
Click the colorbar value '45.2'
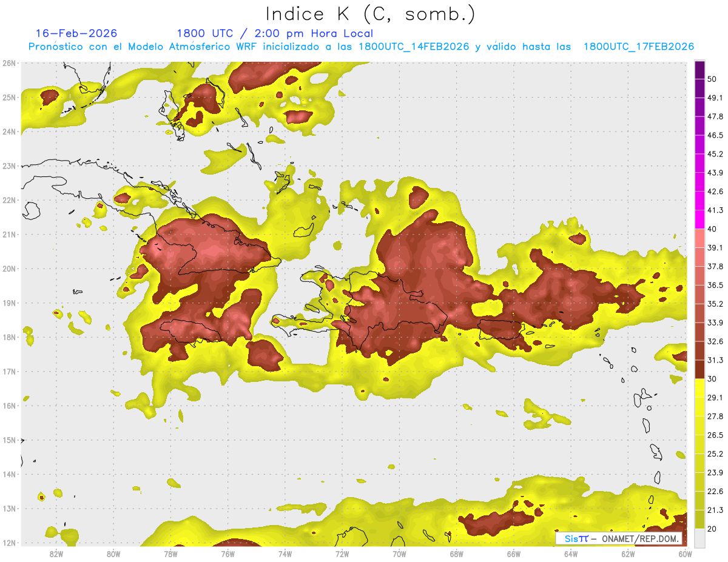pyautogui.click(x=715, y=154)
